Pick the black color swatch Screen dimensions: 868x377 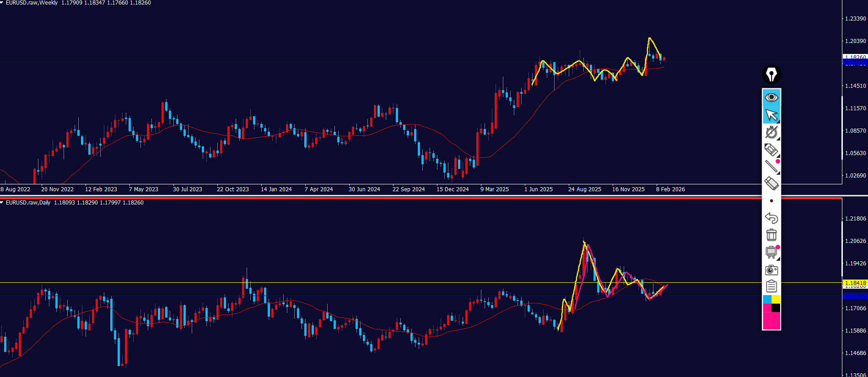point(776,308)
